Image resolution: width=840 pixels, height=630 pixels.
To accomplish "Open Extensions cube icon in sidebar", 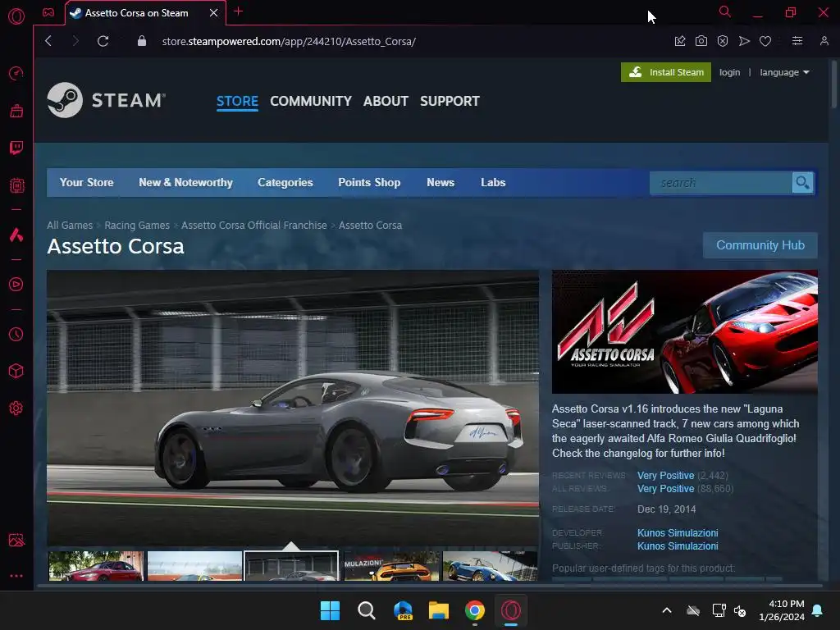I will coord(16,371).
